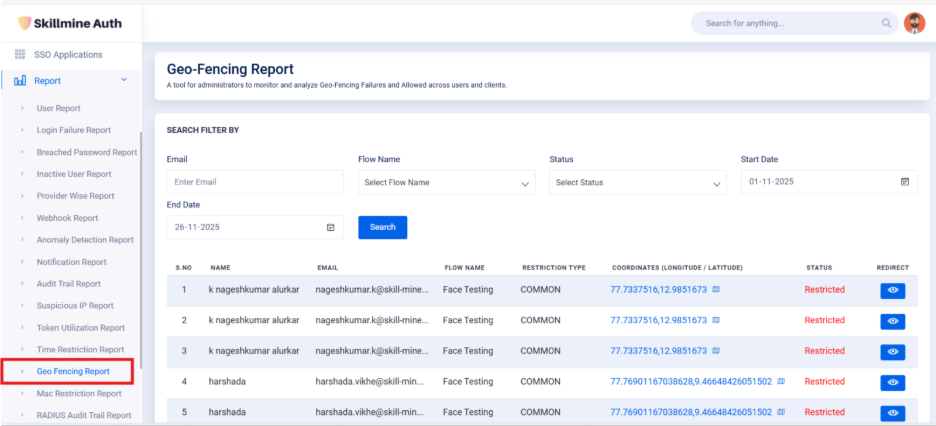Click the Report bar chart icon

point(20,80)
